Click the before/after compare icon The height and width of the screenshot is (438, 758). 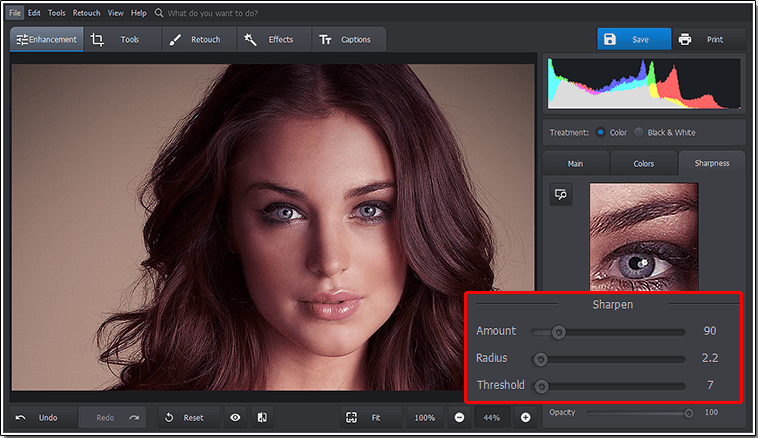pos(262,417)
